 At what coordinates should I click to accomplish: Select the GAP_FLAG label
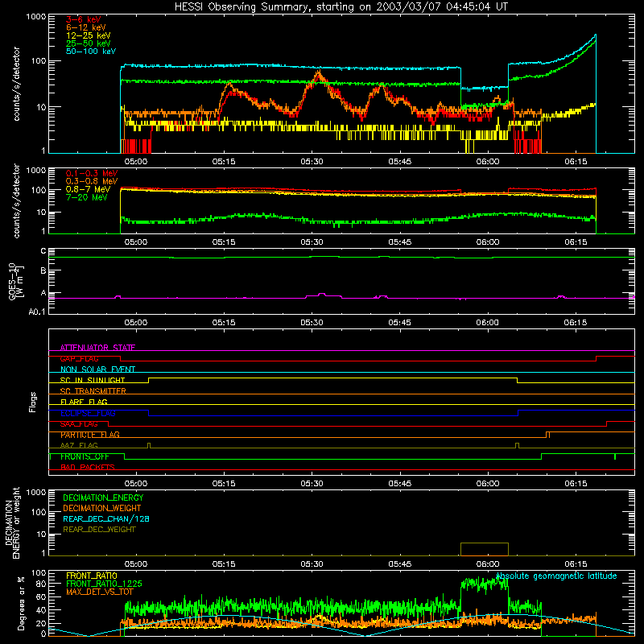[79, 358]
